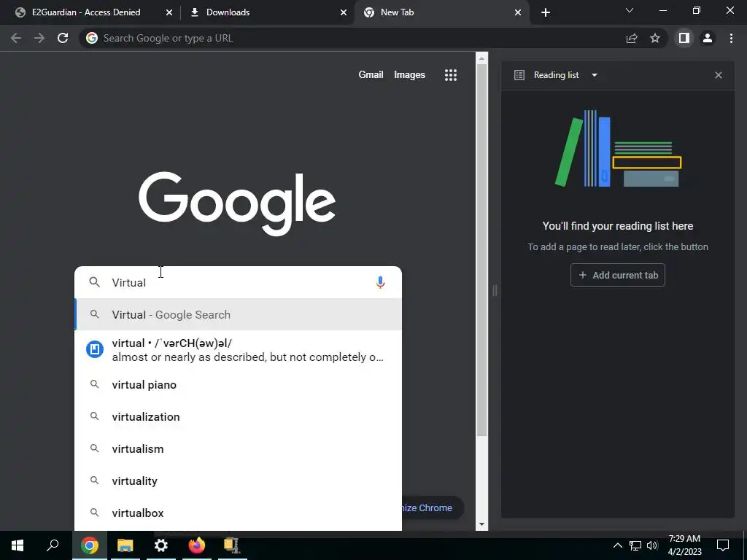Click the Google search box containing Virtual

[239, 282]
